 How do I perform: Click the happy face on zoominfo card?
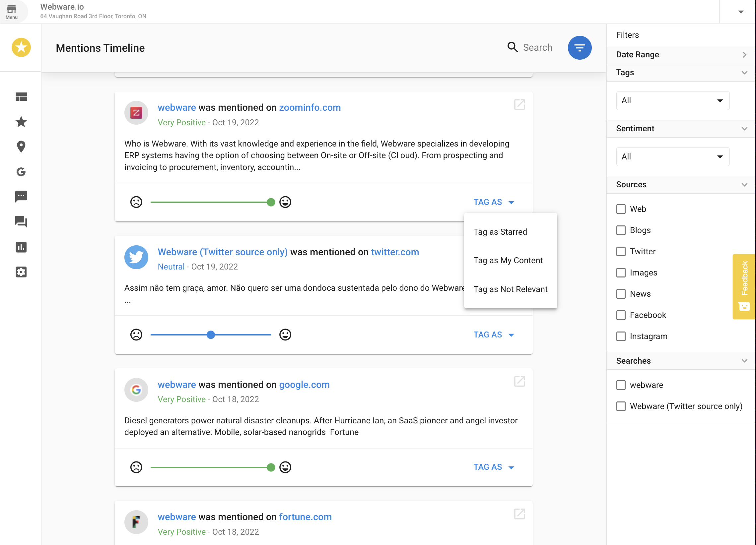click(285, 202)
